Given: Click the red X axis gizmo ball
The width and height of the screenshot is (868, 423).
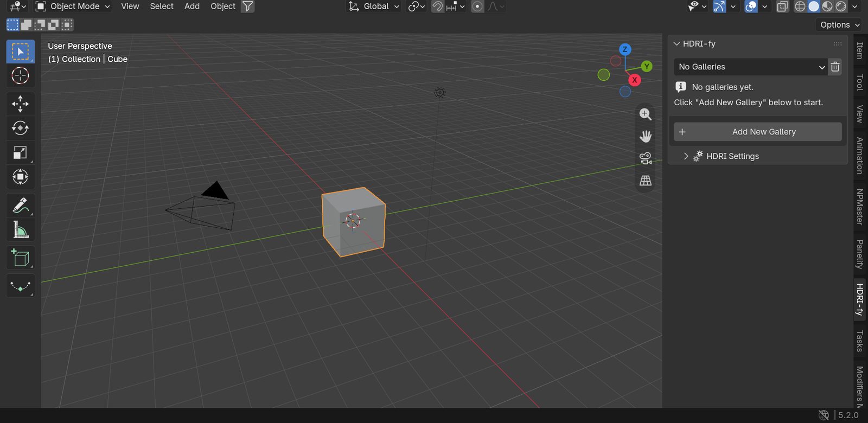Looking at the screenshot, I should point(634,80).
